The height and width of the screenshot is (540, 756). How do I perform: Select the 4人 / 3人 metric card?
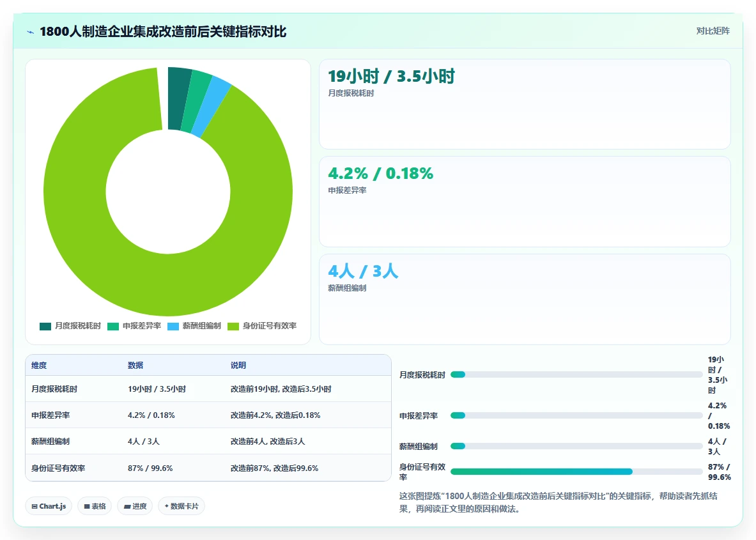pyautogui.click(x=525, y=300)
